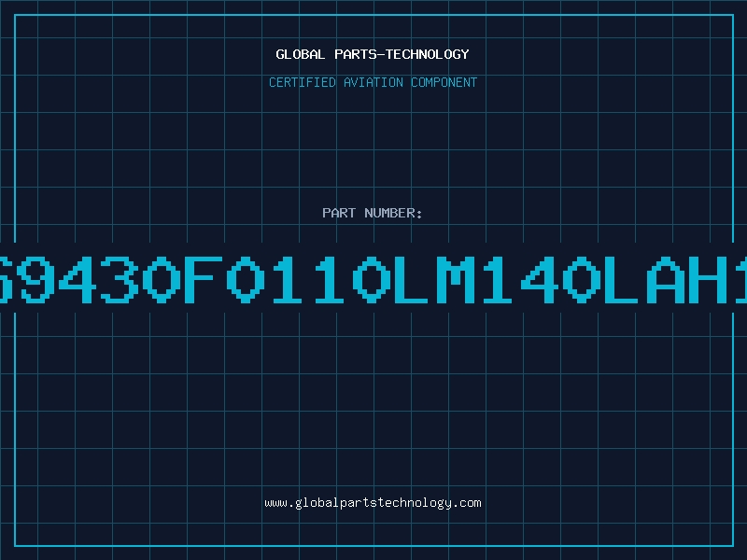The height and width of the screenshot is (560, 747).
Task: Click the large part number string
Action: (373, 279)
